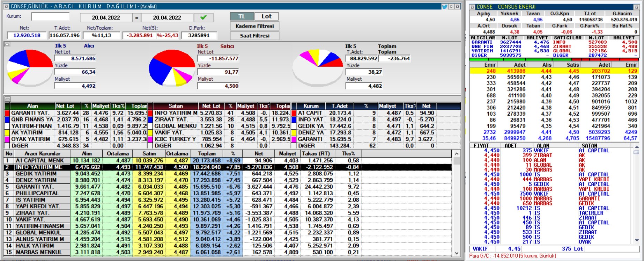Click the blue swatch beside ZIRAAT YAT. seller

150,119
